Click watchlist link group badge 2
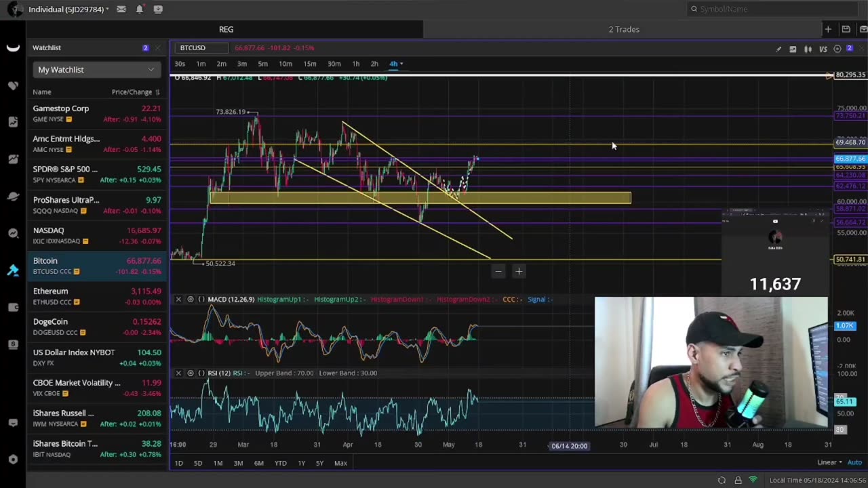 coord(145,47)
